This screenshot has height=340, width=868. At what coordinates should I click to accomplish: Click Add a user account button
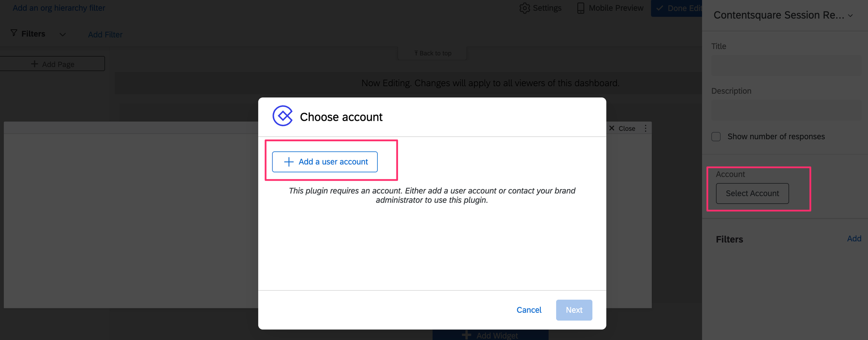pos(325,162)
